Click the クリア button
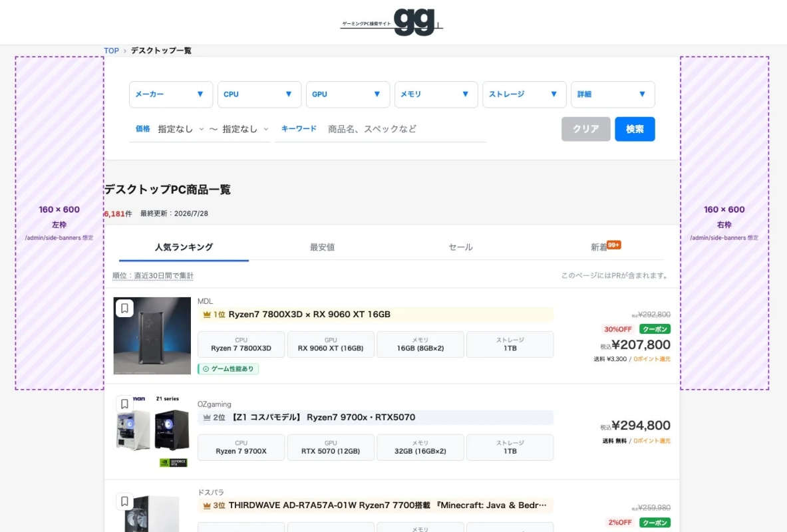Image resolution: width=787 pixels, height=532 pixels. click(585, 129)
